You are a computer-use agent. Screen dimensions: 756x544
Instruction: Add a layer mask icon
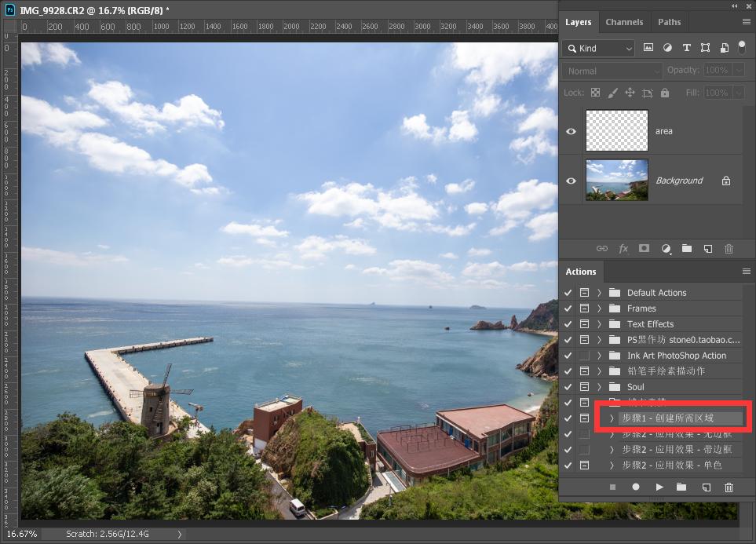point(644,248)
